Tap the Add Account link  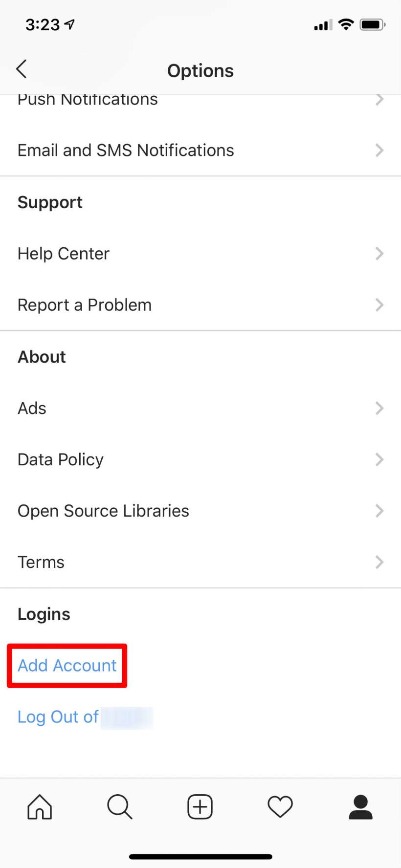click(x=67, y=666)
